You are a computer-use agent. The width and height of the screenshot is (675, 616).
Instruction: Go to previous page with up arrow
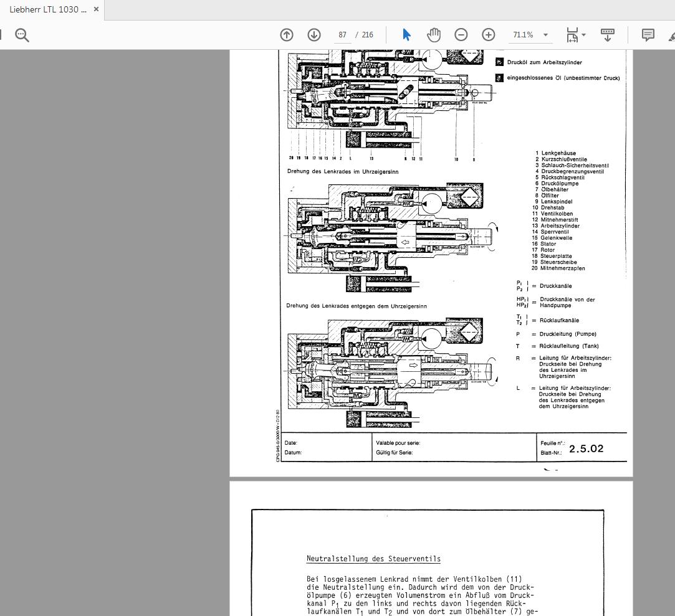(287, 35)
